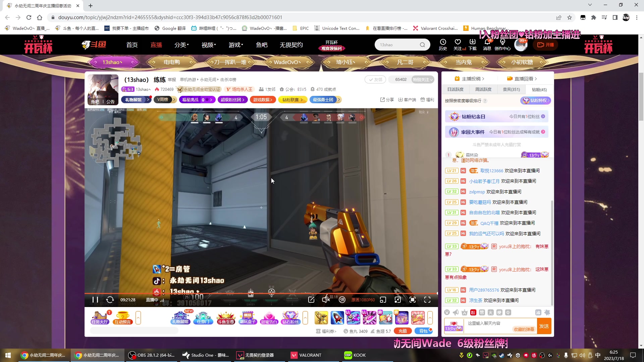Open the 斗鱼至尊 crown icon
This screenshot has height=362, width=644.
pos(226,317)
